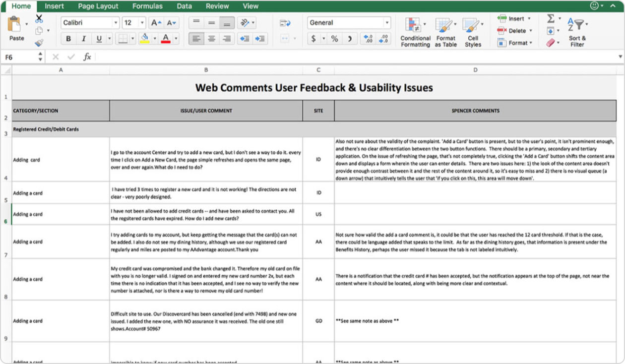The image size is (625, 364).
Task: Click the Paste button
Action: pyautogui.click(x=16, y=29)
